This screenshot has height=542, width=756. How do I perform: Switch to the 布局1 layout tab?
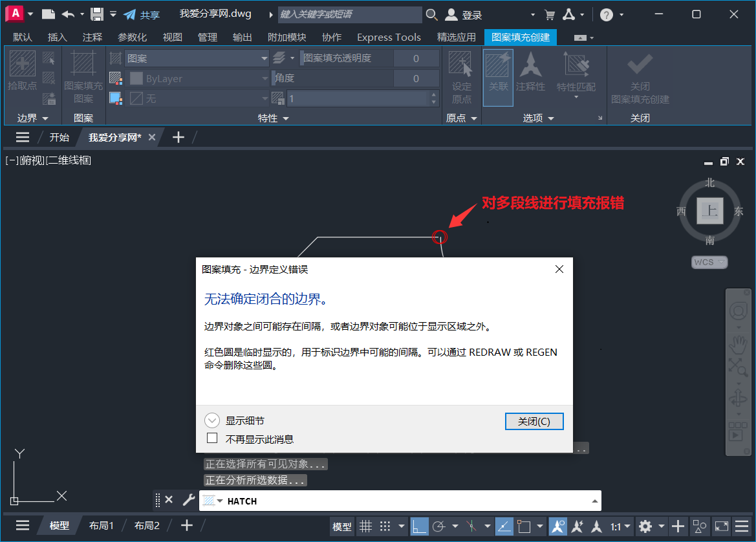(101, 525)
